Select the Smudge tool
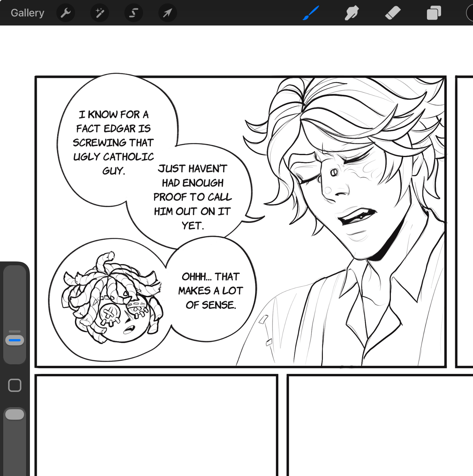Viewport: 473px width, 476px height. click(352, 13)
